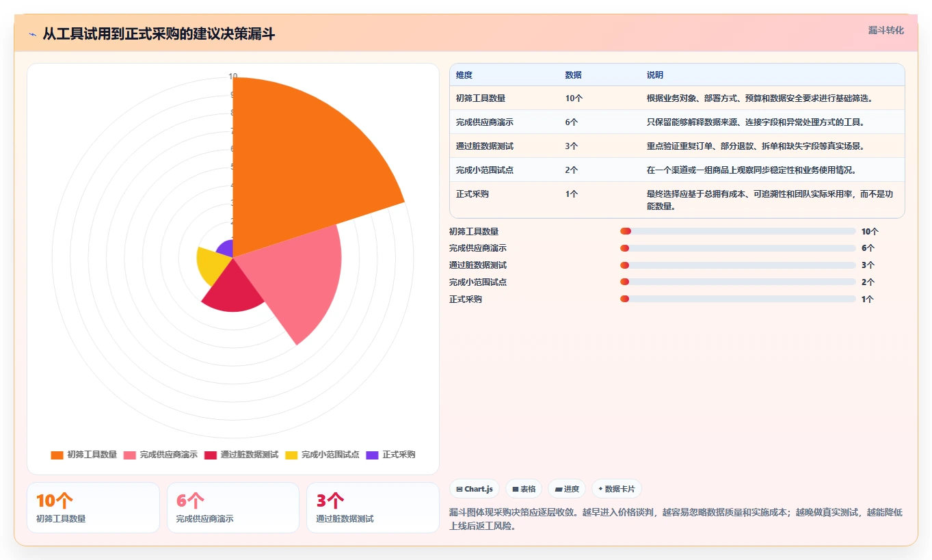Viewport: 932px width, 560px height.
Task: Click description starting 最终选择应基于总拥有成本
Action: pos(771,200)
